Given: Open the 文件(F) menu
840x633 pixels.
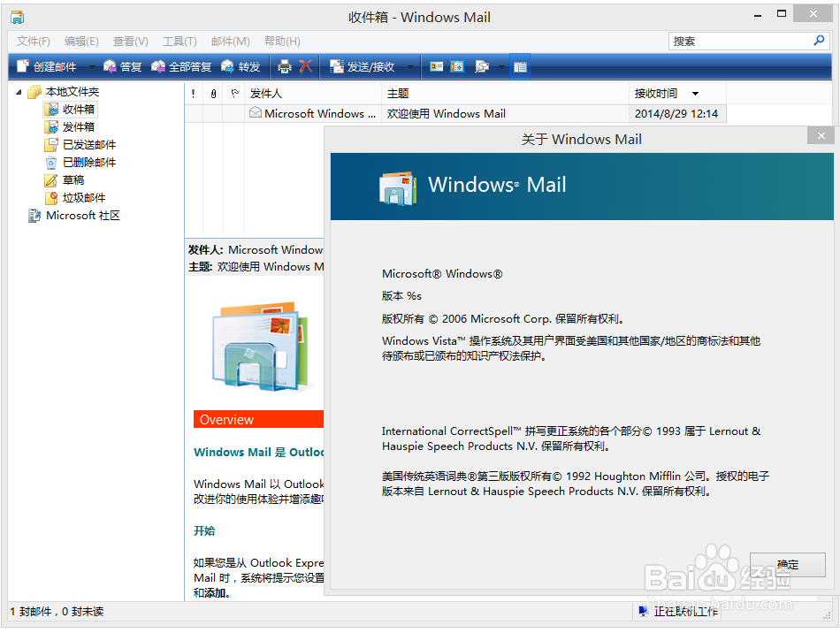Looking at the screenshot, I should pyautogui.click(x=34, y=42).
